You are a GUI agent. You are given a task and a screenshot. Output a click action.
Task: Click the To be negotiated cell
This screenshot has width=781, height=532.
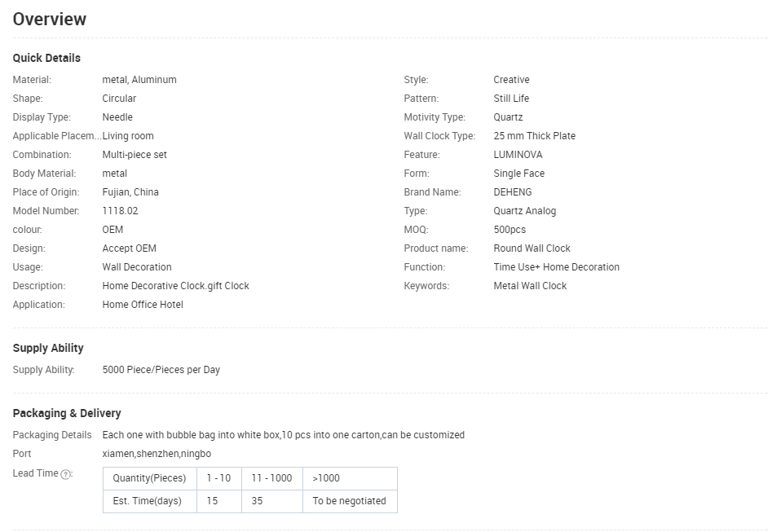pyautogui.click(x=350, y=501)
